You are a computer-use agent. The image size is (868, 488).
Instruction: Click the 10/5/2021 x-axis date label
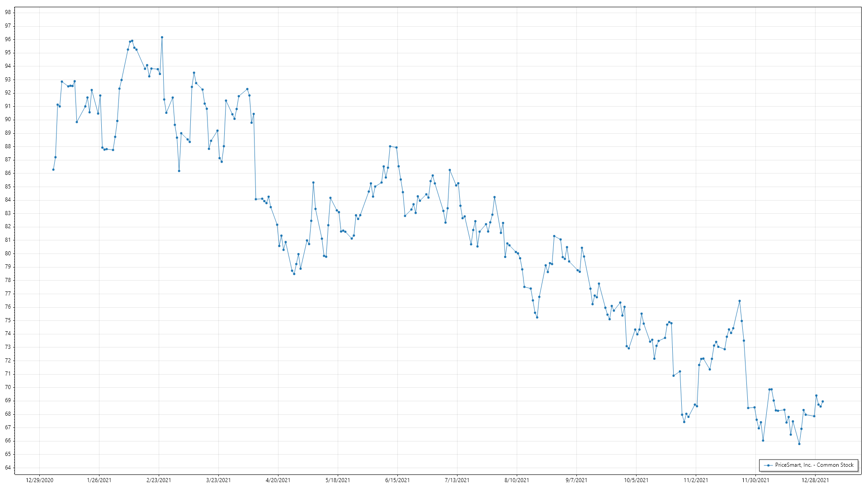[636, 480]
